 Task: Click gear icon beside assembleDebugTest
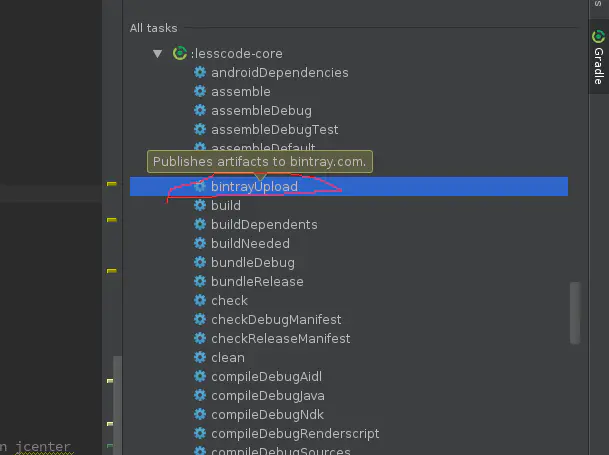pos(200,129)
